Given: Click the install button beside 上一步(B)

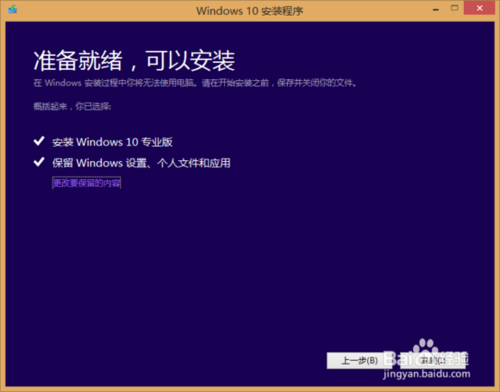Looking at the screenshot, I should [x=433, y=361].
